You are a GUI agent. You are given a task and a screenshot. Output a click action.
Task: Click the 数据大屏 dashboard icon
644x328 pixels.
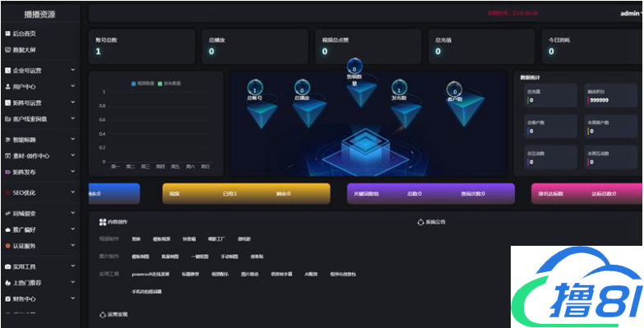[7, 49]
